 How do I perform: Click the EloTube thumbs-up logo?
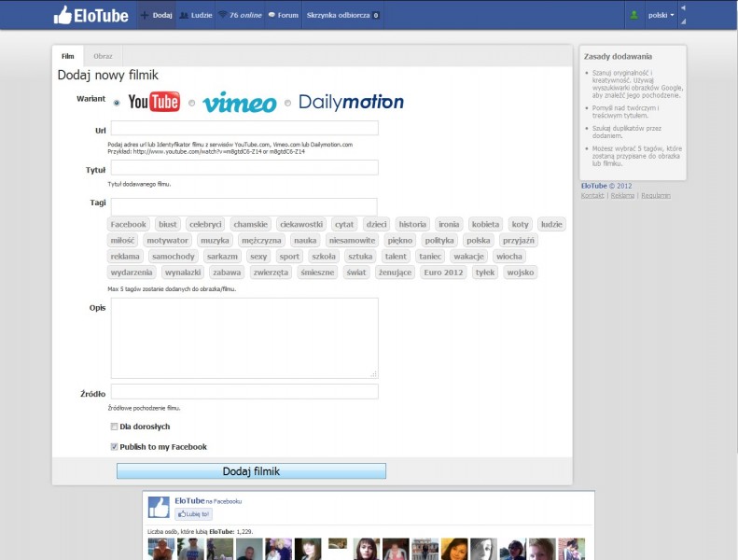[x=63, y=15]
